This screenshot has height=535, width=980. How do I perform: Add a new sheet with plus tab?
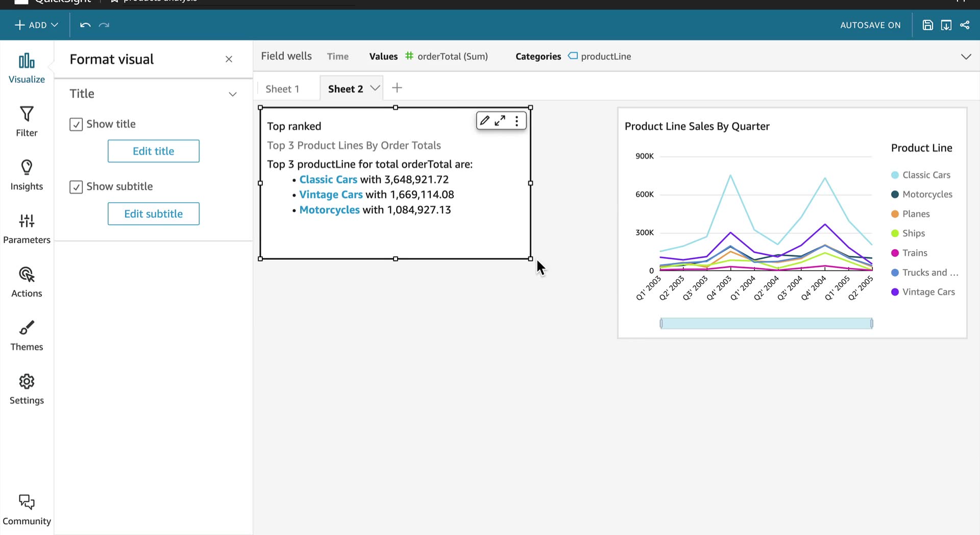coord(397,88)
